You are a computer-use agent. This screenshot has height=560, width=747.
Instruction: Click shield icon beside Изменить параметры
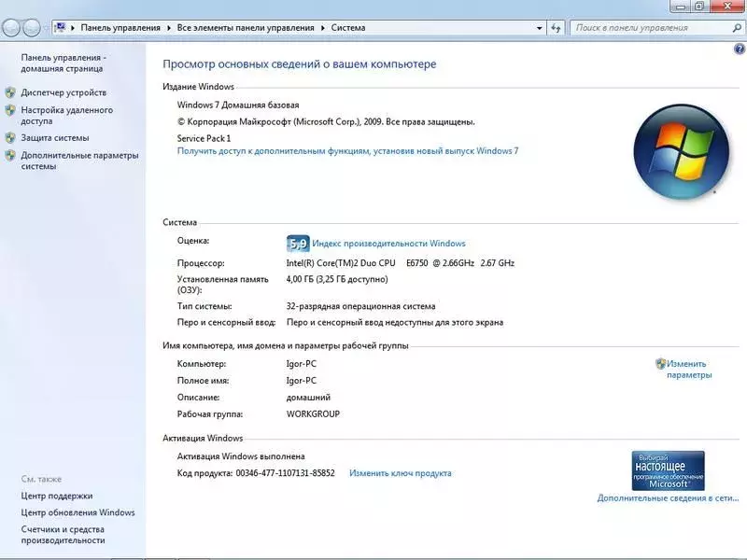[660, 364]
